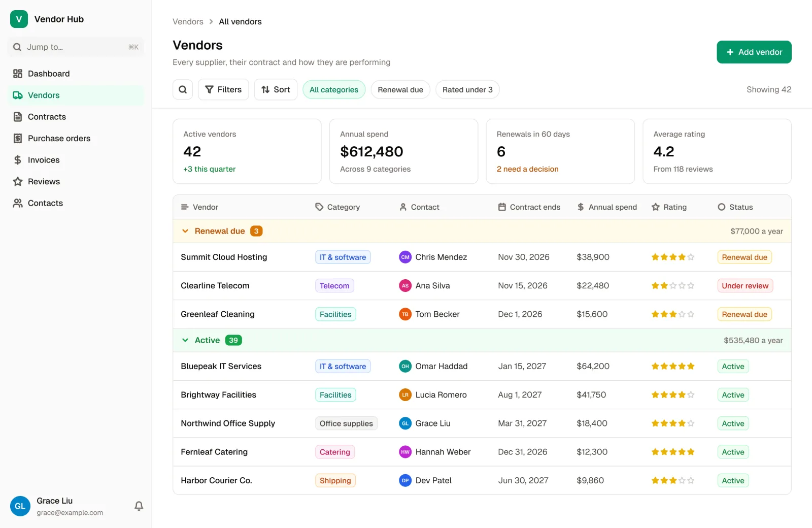This screenshot has height=528, width=812.
Task: Click Hannah Weber's HW avatar
Action: point(405,452)
